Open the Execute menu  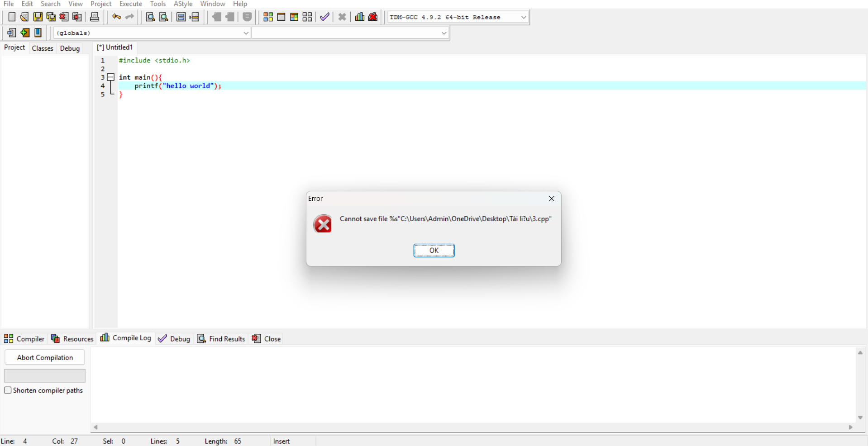click(x=131, y=4)
